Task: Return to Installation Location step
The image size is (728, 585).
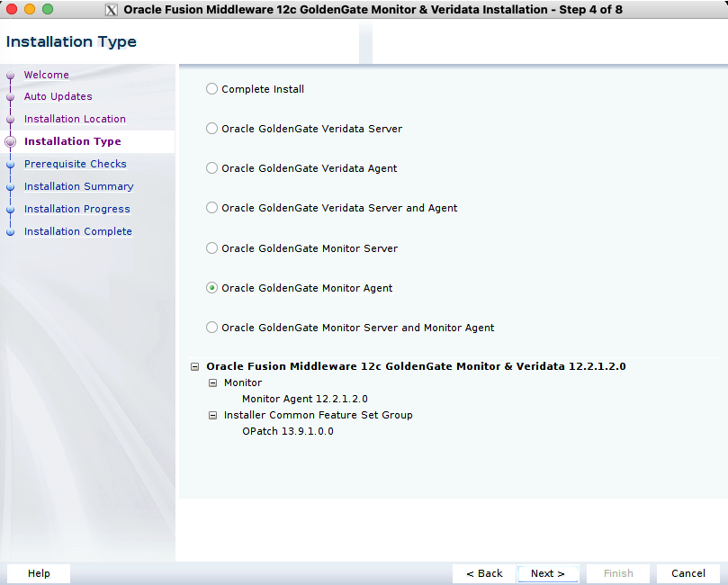Action: (x=75, y=119)
